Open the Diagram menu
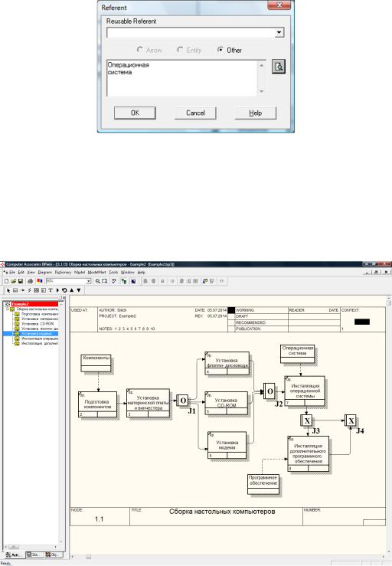The height and width of the screenshot is (566, 392). click(x=44, y=272)
